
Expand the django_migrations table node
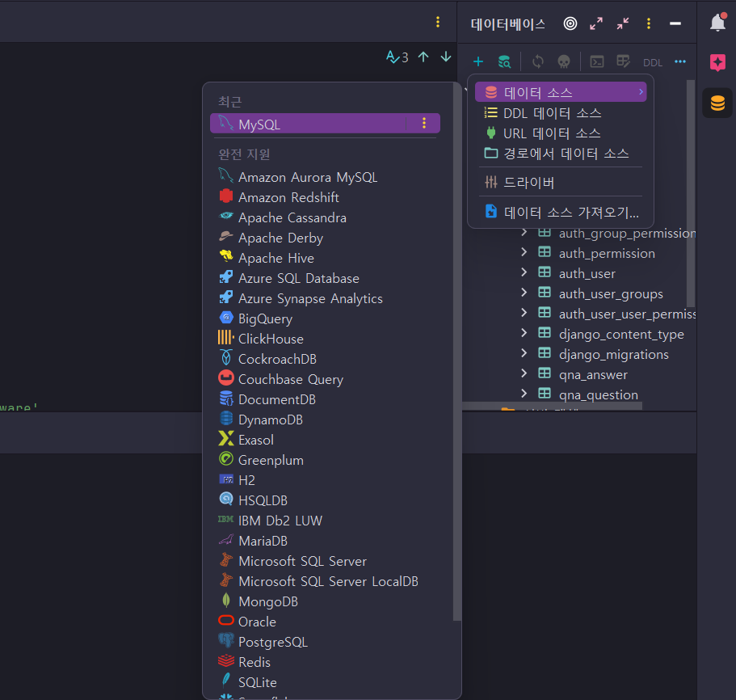524,353
